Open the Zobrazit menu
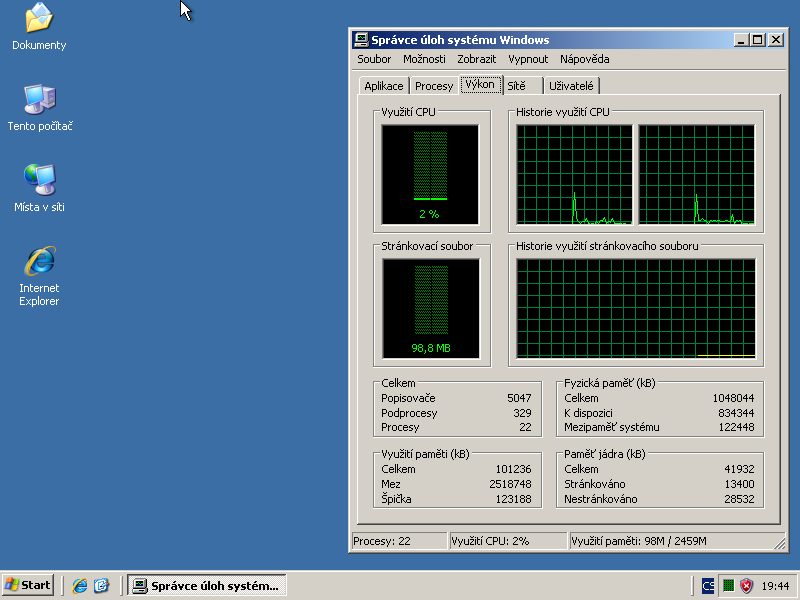 477,59
